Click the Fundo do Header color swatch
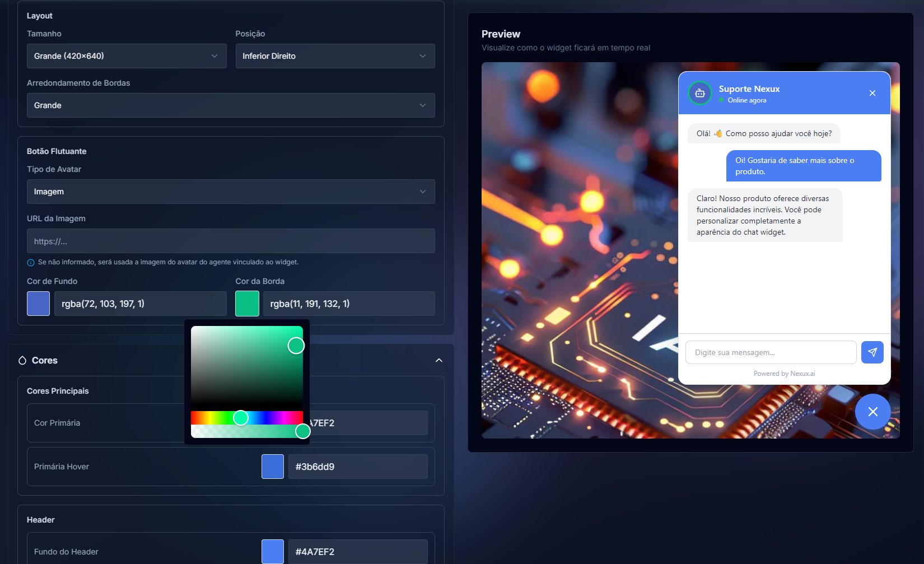This screenshot has width=924, height=564. pyautogui.click(x=273, y=552)
